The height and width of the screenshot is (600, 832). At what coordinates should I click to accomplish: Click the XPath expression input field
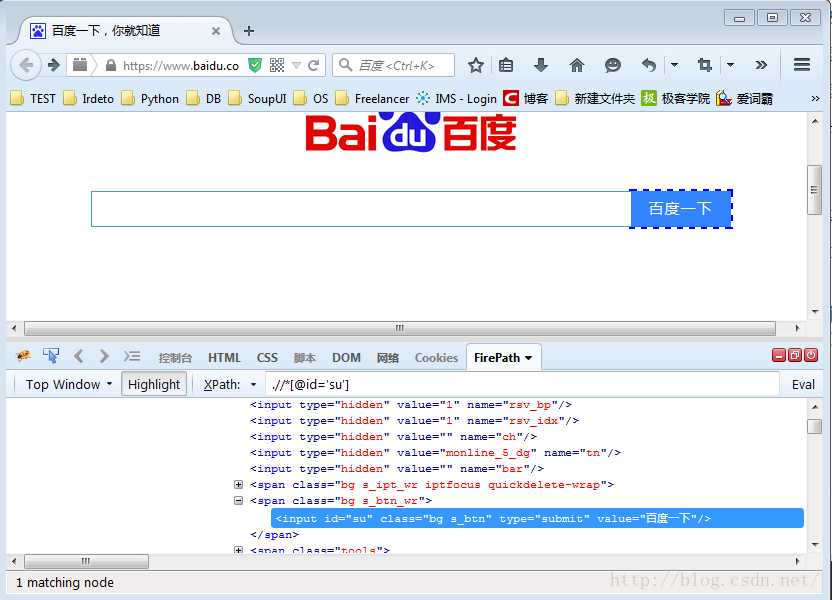pyautogui.click(x=522, y=385)
